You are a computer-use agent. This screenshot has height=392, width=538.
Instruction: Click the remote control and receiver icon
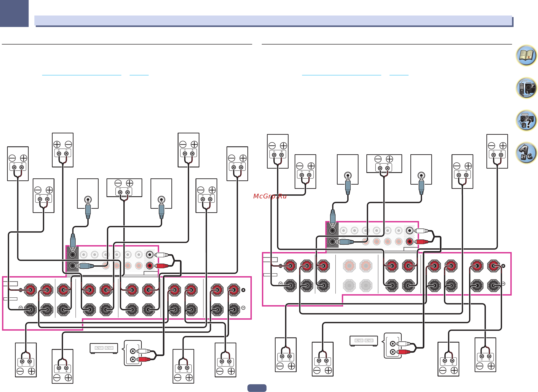coord(526,88)
